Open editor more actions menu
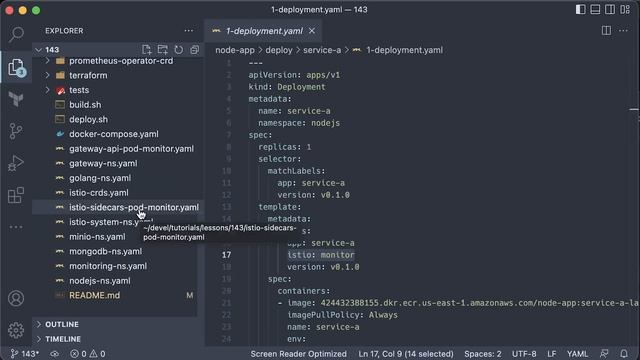 tap(623, 31)
